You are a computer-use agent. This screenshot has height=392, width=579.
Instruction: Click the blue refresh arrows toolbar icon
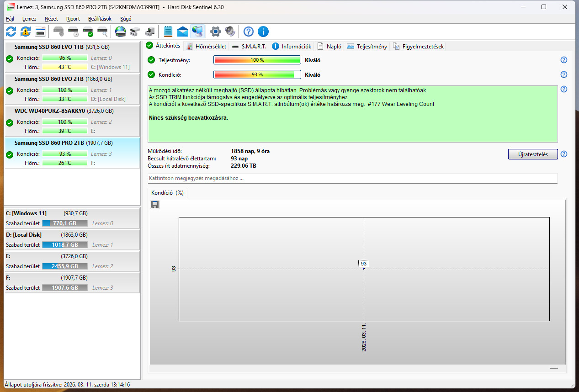(x=11, y=32)
